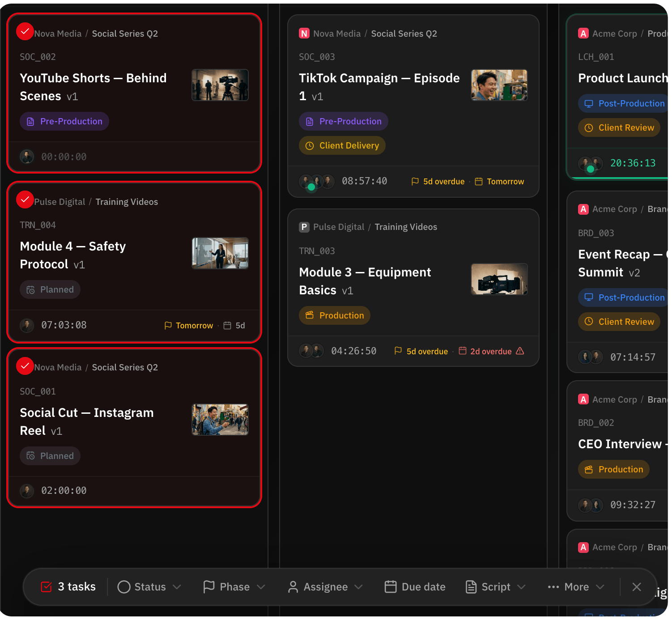Open the YouTube Shorts thumbnail image
672x620 pixels.
pos(220,85)
